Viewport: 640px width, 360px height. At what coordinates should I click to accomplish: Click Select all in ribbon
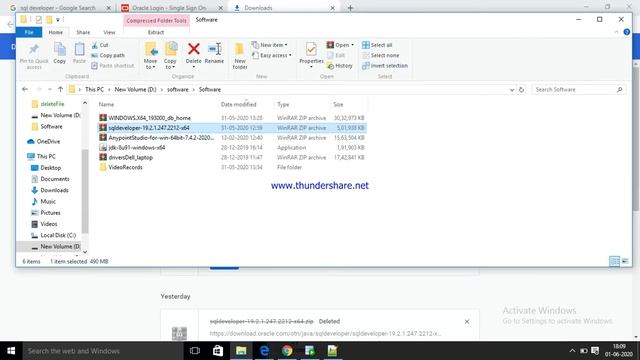pos(377,45)
